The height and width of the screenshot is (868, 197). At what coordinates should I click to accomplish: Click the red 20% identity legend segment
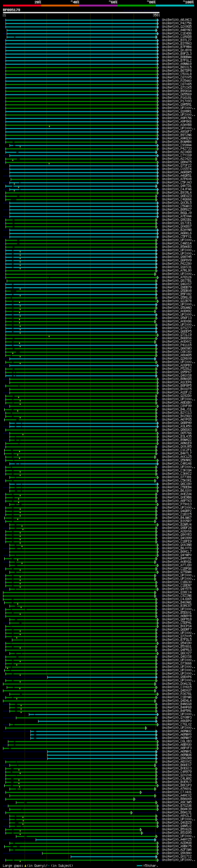[22, 6]
